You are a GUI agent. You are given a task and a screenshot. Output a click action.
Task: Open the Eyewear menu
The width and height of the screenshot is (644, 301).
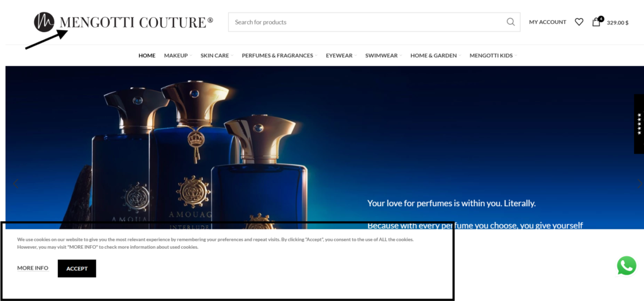(x=341, y=55)
